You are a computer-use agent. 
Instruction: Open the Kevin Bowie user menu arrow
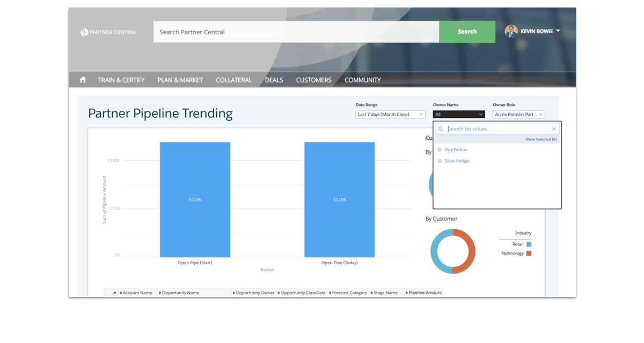coord(558,31)
